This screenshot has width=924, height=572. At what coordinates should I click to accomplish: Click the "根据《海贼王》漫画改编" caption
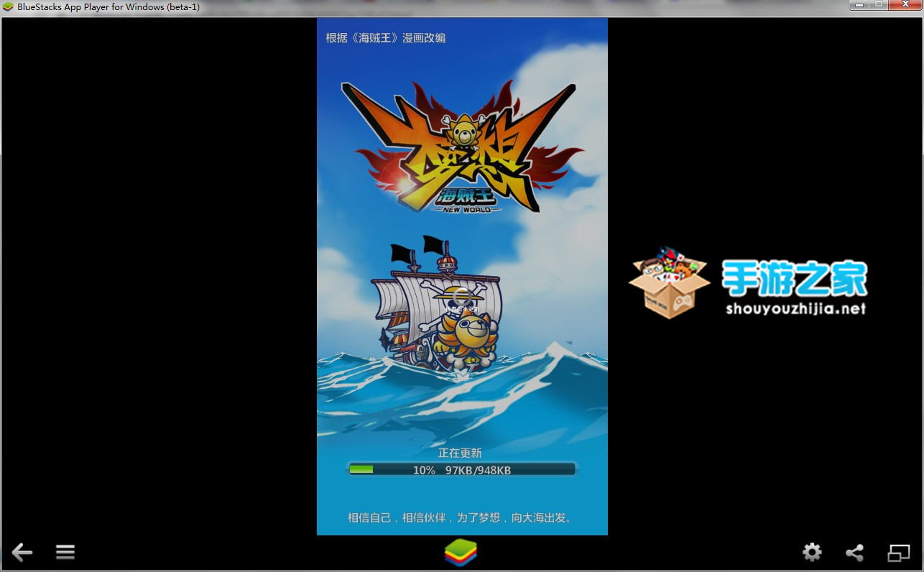coord(386,37)
